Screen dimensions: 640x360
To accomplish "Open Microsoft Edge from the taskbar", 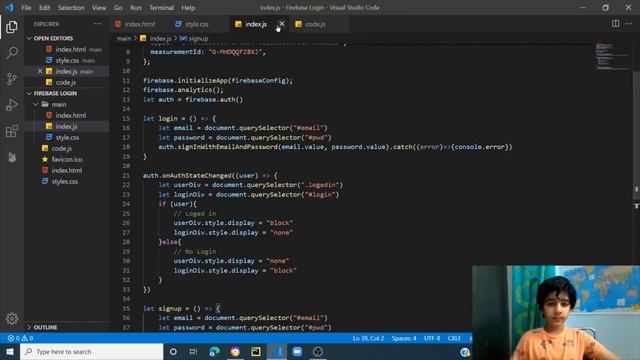I will tap(214, 351).
